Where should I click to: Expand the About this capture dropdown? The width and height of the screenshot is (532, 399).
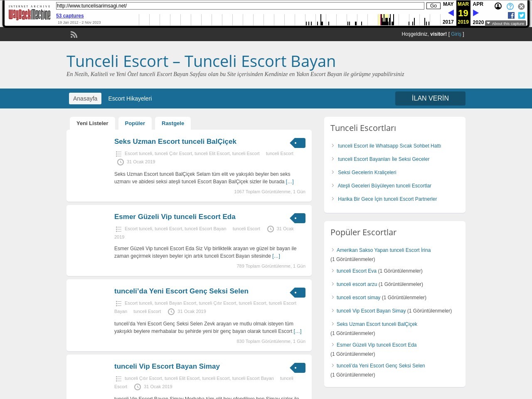[x=505, y=24]
